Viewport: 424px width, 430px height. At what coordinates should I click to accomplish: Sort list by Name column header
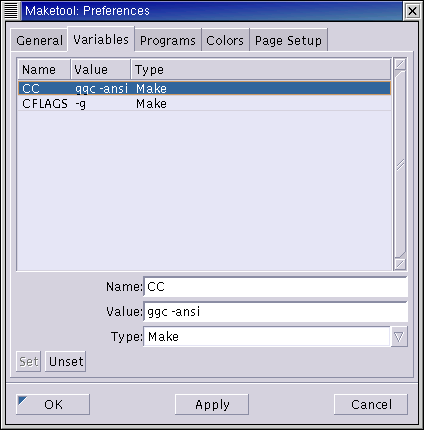pyautogui.click(x=44, y=70)
